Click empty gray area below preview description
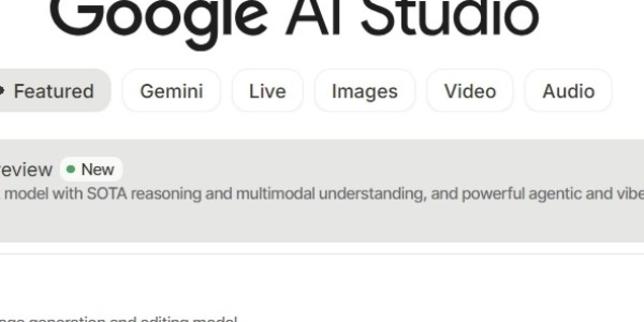The height and width of the screenshot is (322, 644). 322,225
